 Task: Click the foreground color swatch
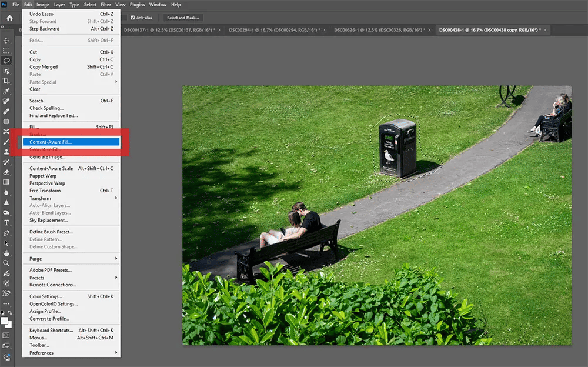point(4,321)
